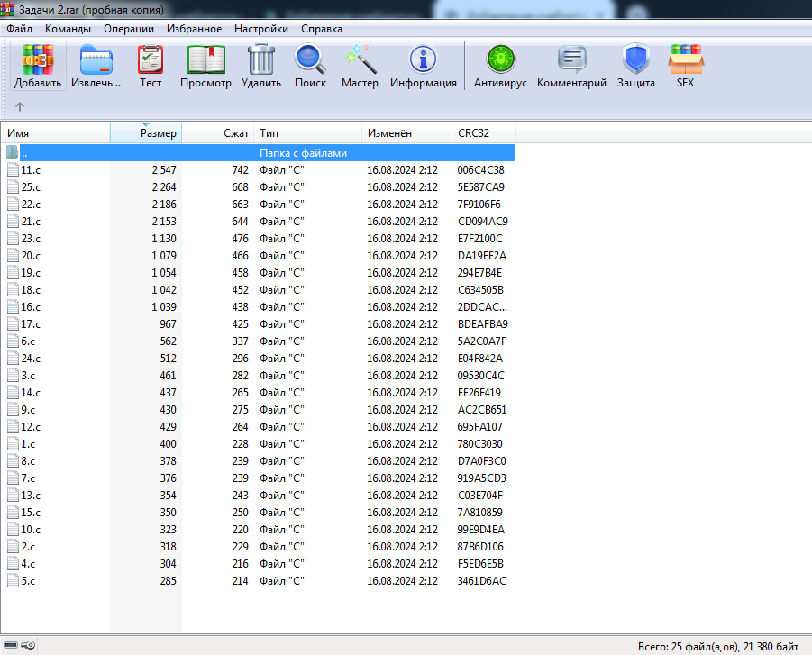Show archive Информация (Info) icon
This screenshot has height=655, width=812.
pyautogui.click(x=423, y=61)
